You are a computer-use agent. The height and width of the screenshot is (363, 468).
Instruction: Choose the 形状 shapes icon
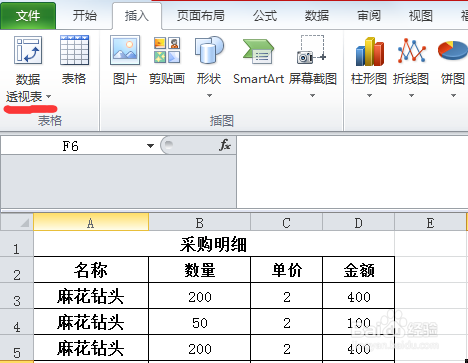(x=209, y=50)
